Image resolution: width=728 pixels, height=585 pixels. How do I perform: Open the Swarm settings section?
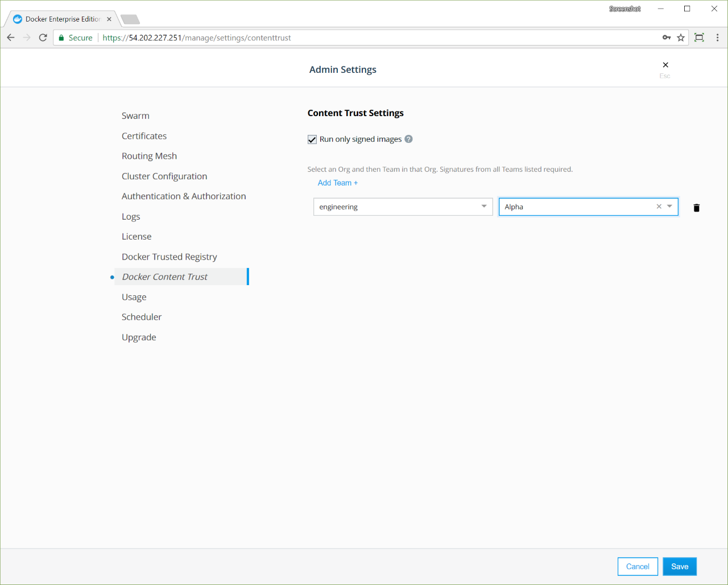pos(135,116)
